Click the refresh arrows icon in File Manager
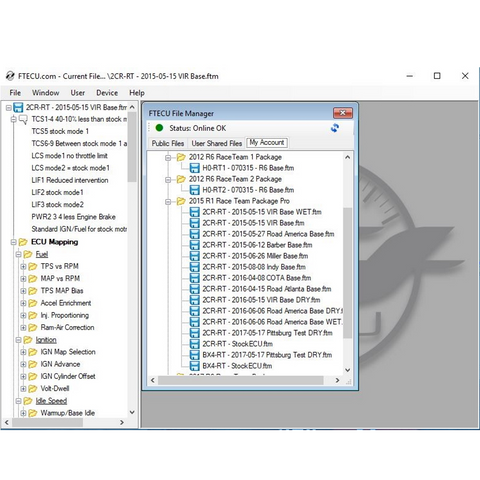 coord(335,128)
